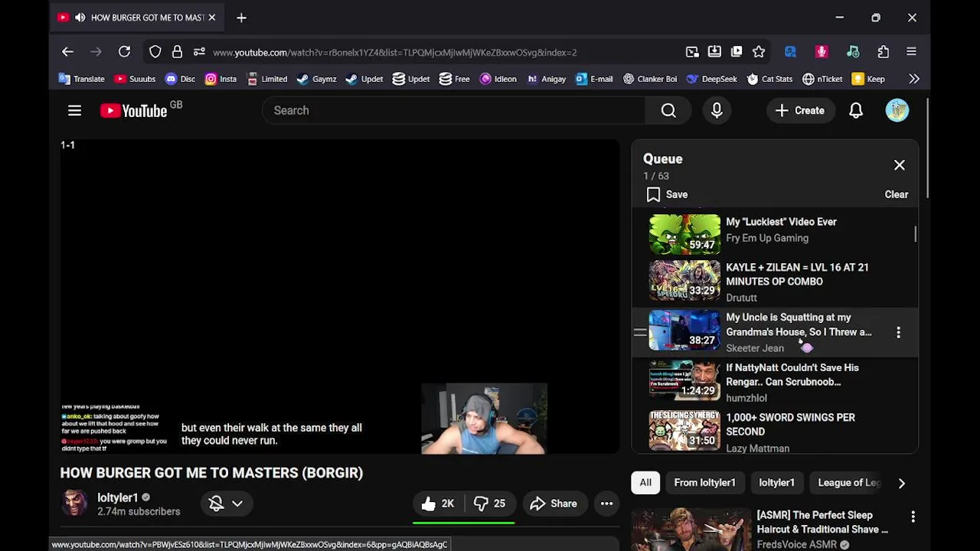
Task: Open the tracking protection shield icon
Action: coord(155,52)
